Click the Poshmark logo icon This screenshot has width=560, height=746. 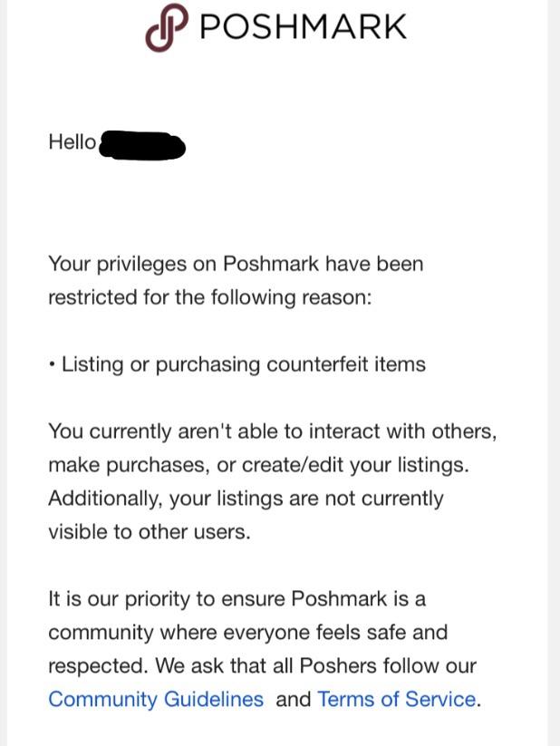tap(167, 27)
